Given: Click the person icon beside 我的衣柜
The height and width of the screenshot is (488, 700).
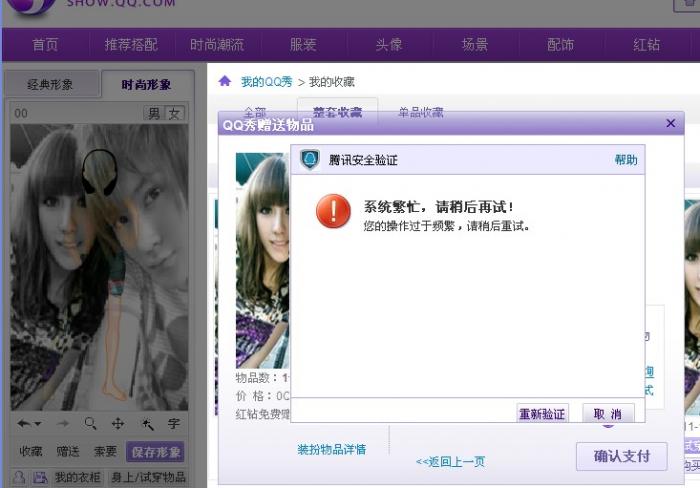Looking at the screenshot, I should click(19, 478).
